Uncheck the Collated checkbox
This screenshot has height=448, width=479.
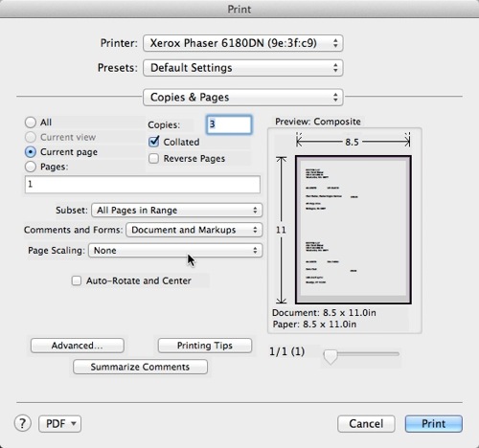(154, 142)
